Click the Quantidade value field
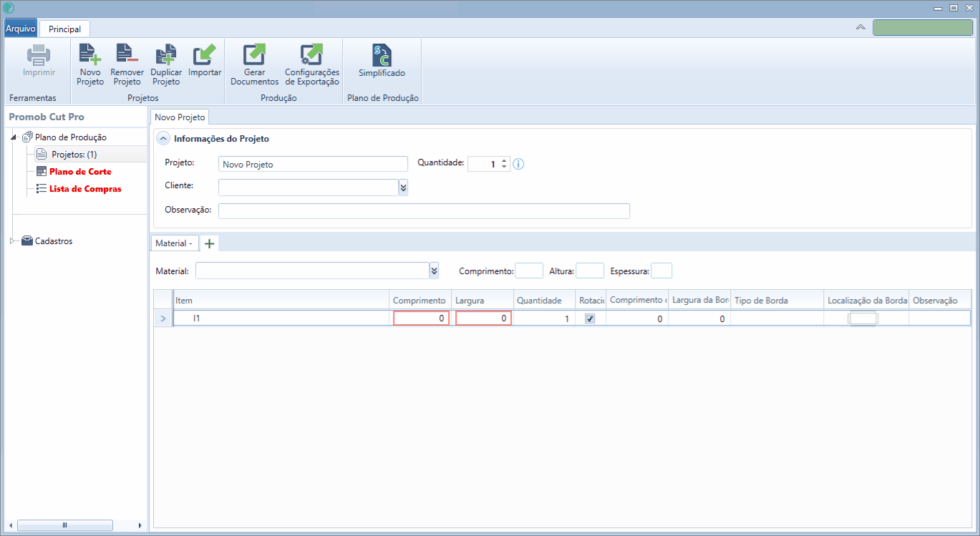The width and height of the screenshot is (980, 536). pos(484,164)
